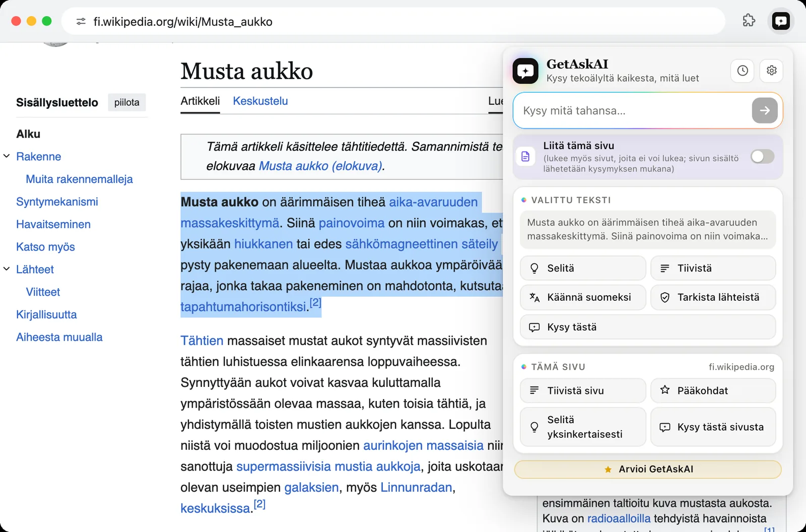Collapse the Lähteet section chevron
Image resolution: width=806 pixels, height=532 pixels.
[x=7, y=269]
